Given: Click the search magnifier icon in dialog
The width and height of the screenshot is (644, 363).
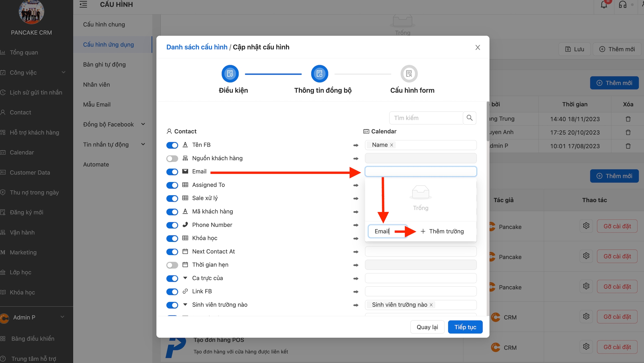Looking at the screenshot, I should pyautogui.click(x=469, y=118).
